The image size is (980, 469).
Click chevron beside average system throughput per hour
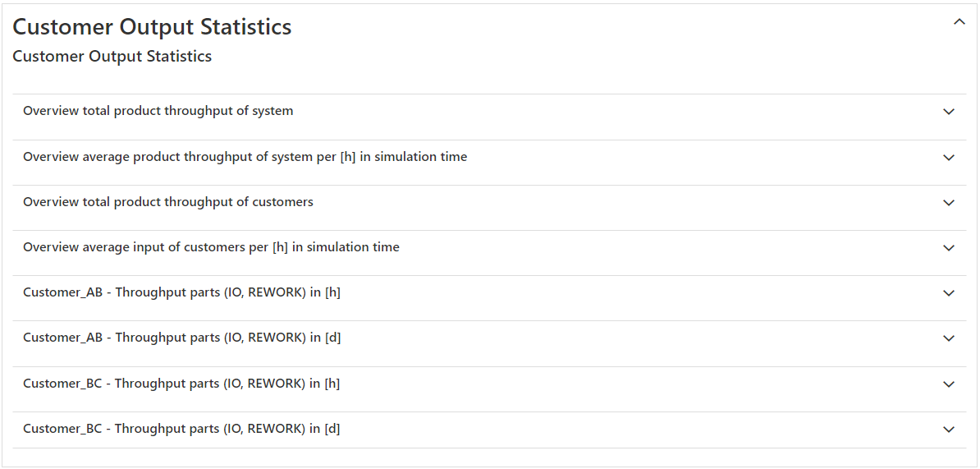point(949,158)
